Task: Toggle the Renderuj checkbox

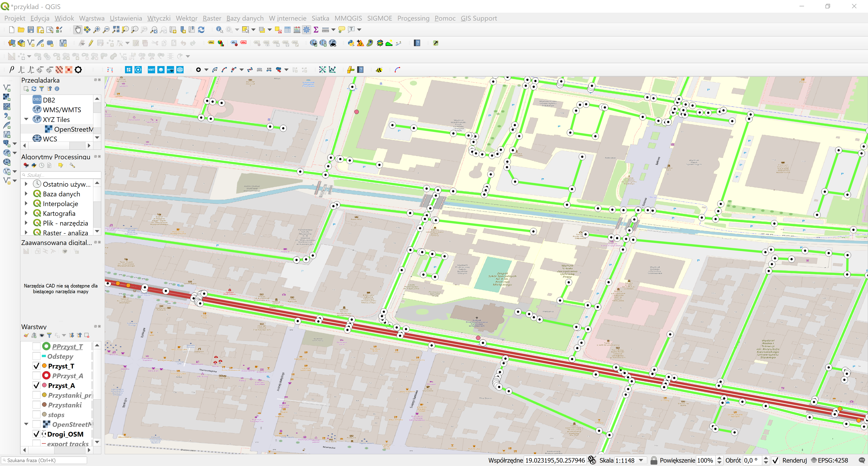Action: (x=776, y=460)
